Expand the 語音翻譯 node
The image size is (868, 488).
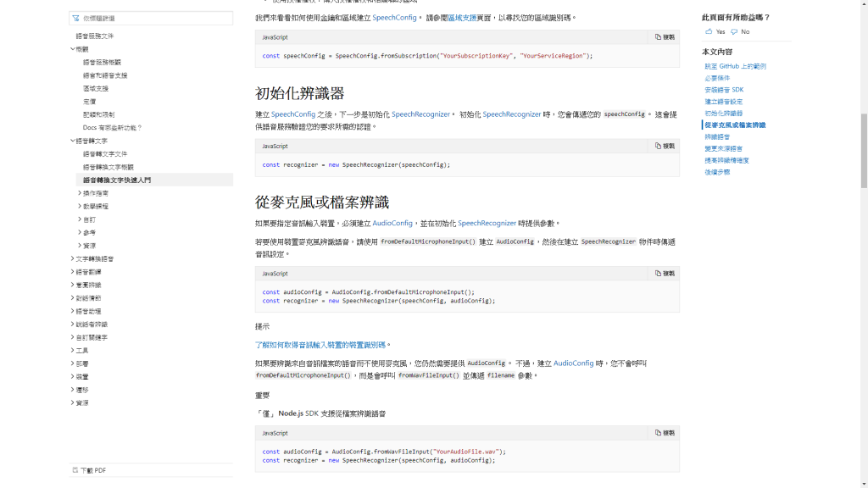pos(73,272)
